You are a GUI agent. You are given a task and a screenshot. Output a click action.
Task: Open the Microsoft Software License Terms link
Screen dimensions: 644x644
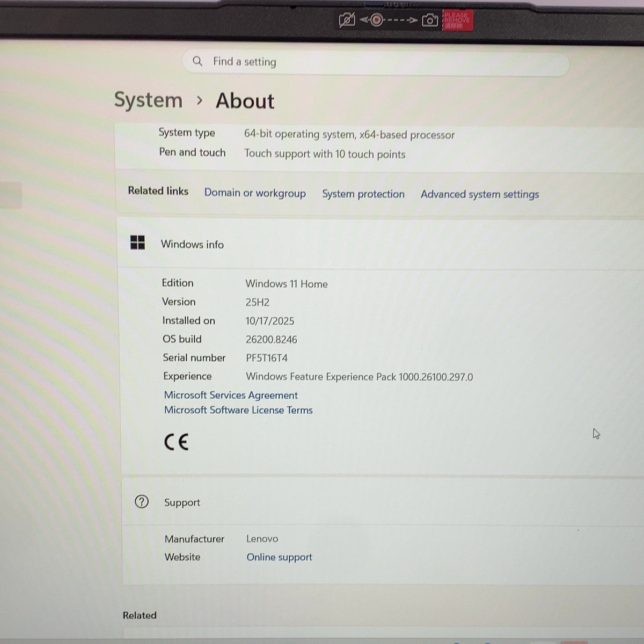click(x=238, y=410)
